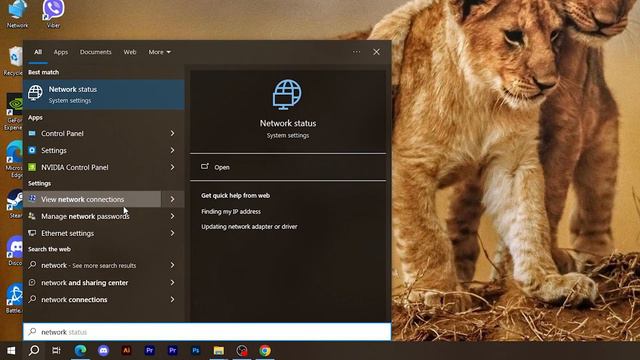The image size is (640, 360).
Task: Open the More filter dropdown
Action: point(160,52)
